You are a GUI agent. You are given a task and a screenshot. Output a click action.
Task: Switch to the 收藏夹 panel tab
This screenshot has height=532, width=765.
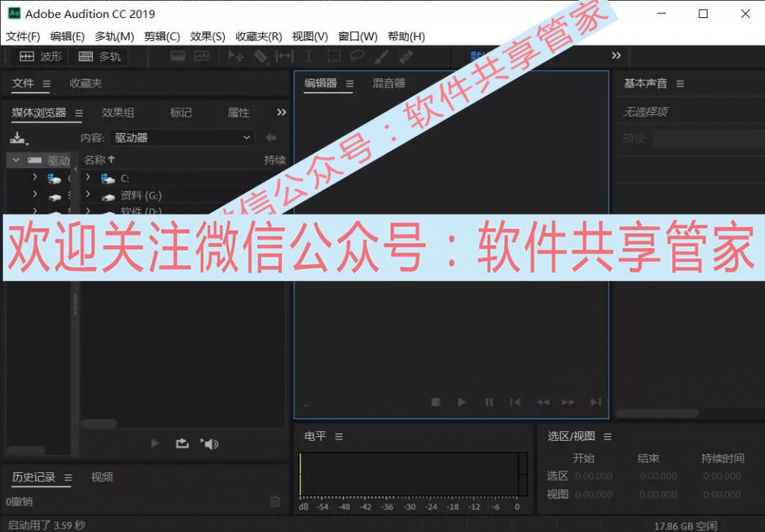pyautogui.click(x=86, y=84)
